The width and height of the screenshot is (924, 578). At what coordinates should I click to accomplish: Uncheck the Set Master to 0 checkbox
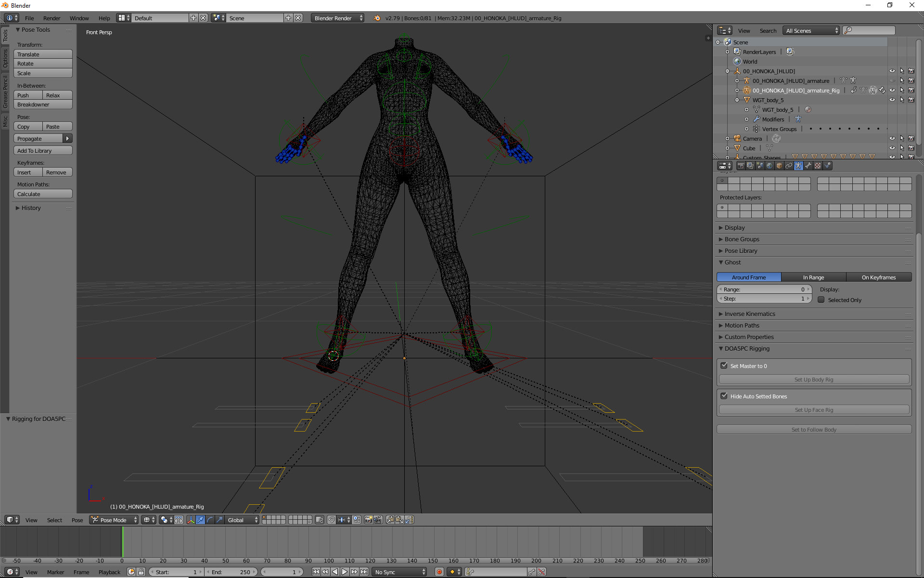[724, 366]
